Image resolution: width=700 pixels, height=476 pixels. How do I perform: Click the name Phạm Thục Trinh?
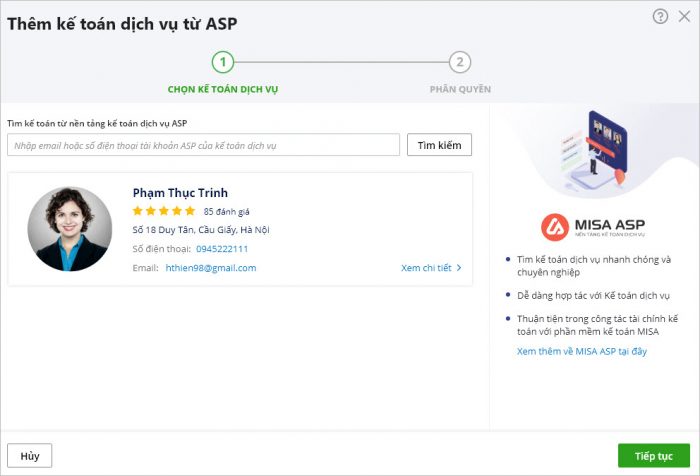click(180, 193)
